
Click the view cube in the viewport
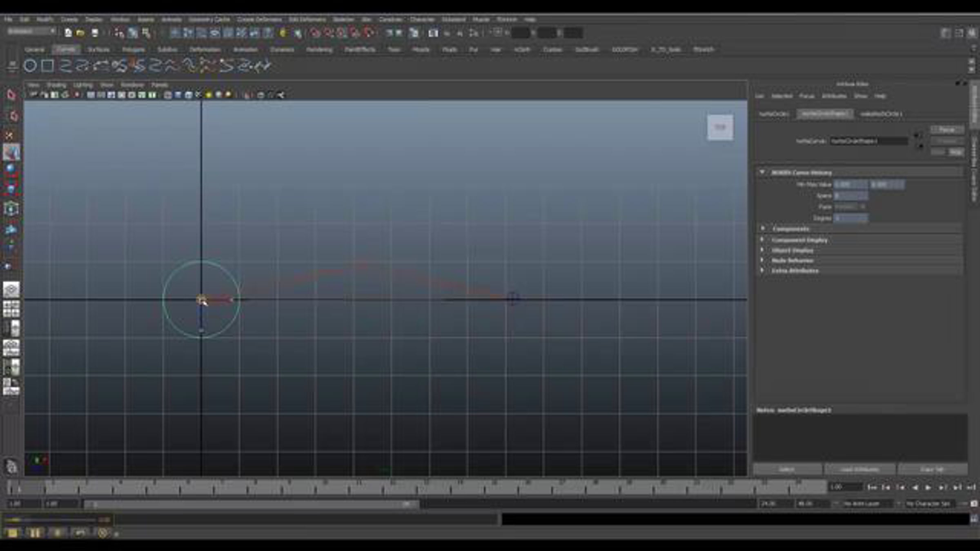tap(720, 127)
